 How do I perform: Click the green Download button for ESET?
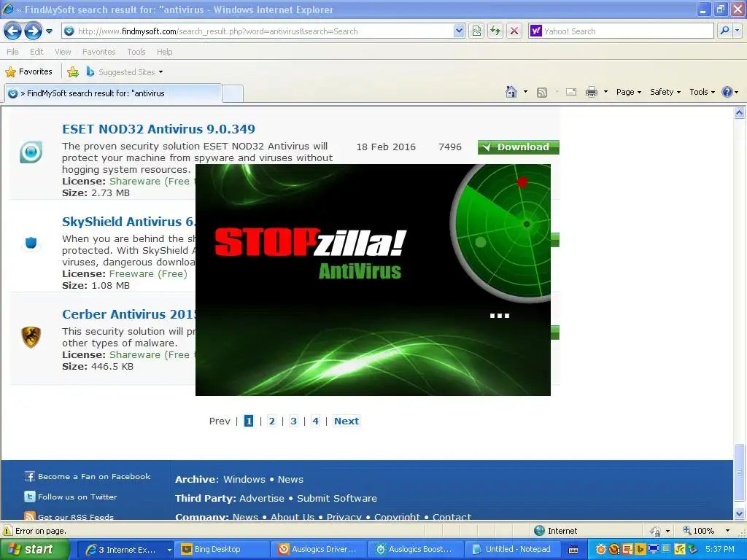coord(519,147)
